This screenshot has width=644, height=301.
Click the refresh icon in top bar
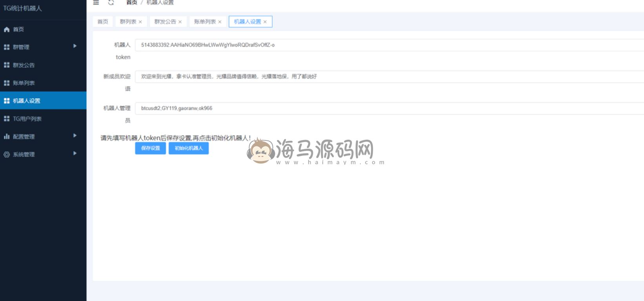point(111,3)
